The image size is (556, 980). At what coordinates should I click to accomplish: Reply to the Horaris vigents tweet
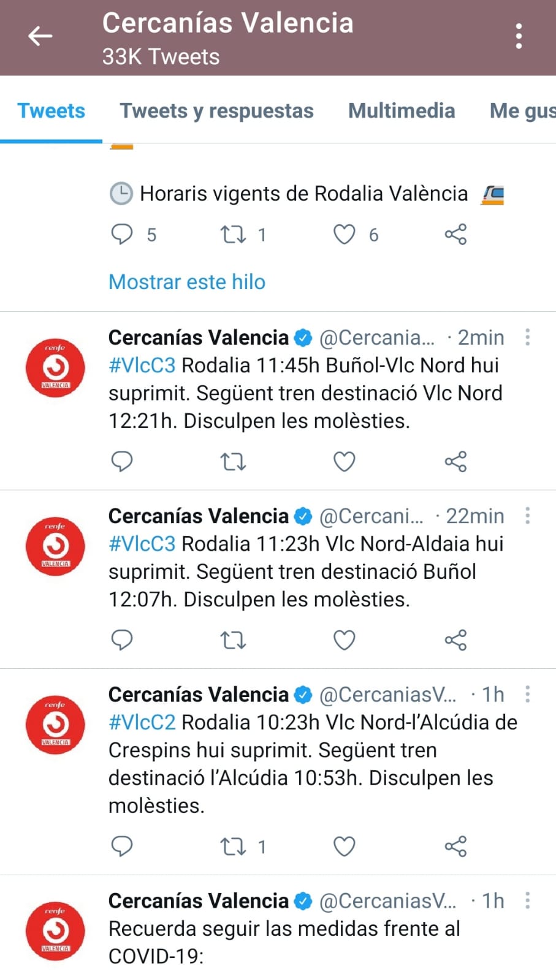[x=122, y=234]
